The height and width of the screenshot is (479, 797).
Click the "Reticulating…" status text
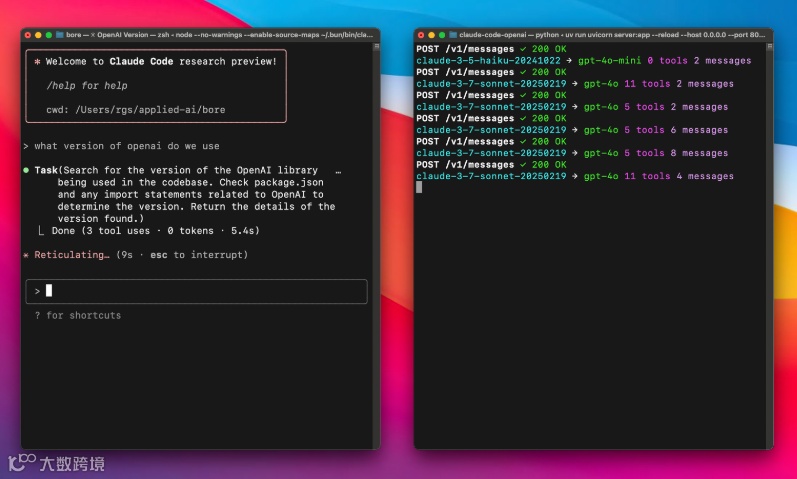coord(72,255)
